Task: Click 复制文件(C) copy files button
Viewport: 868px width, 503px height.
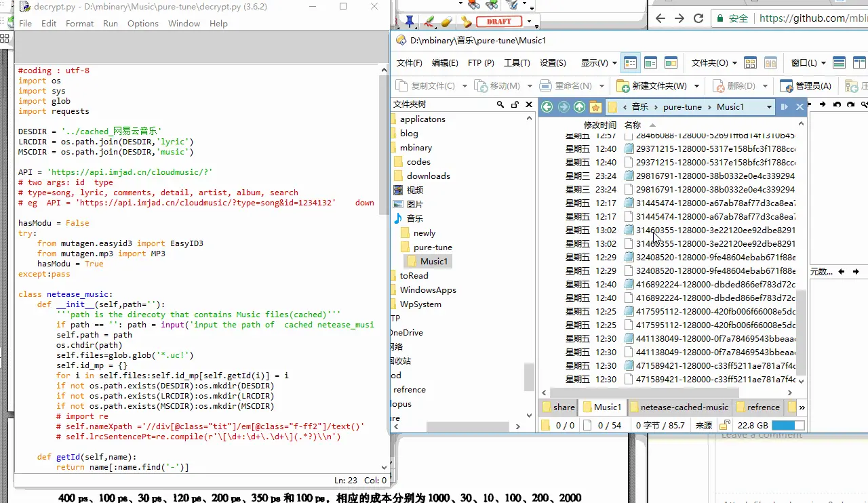Action: (x=426, y=86)
